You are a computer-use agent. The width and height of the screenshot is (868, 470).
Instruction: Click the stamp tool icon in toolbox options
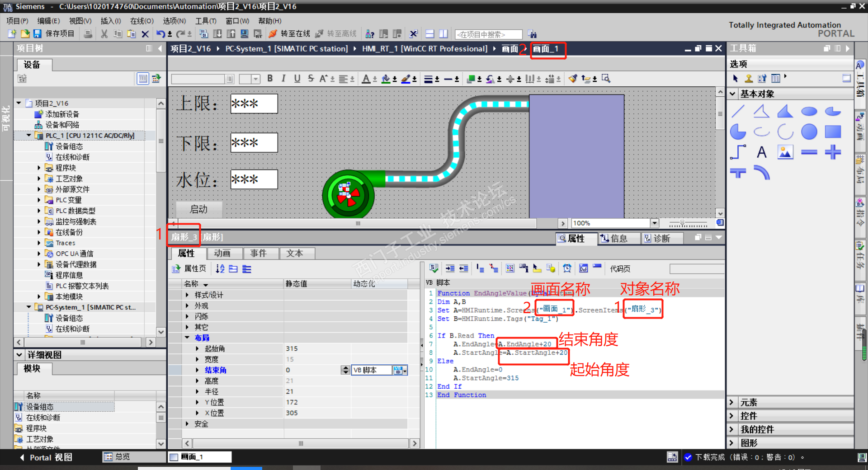(749, 78)
